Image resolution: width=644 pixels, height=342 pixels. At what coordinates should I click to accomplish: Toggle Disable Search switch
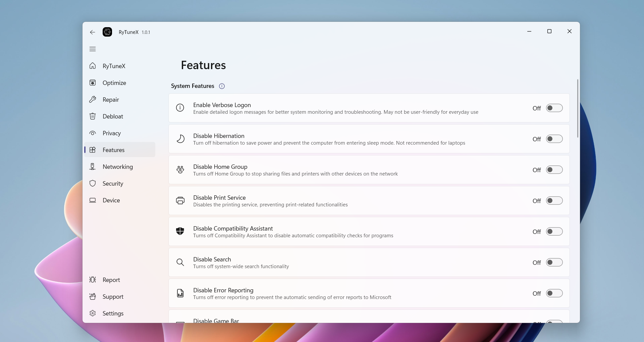(554, 262)
